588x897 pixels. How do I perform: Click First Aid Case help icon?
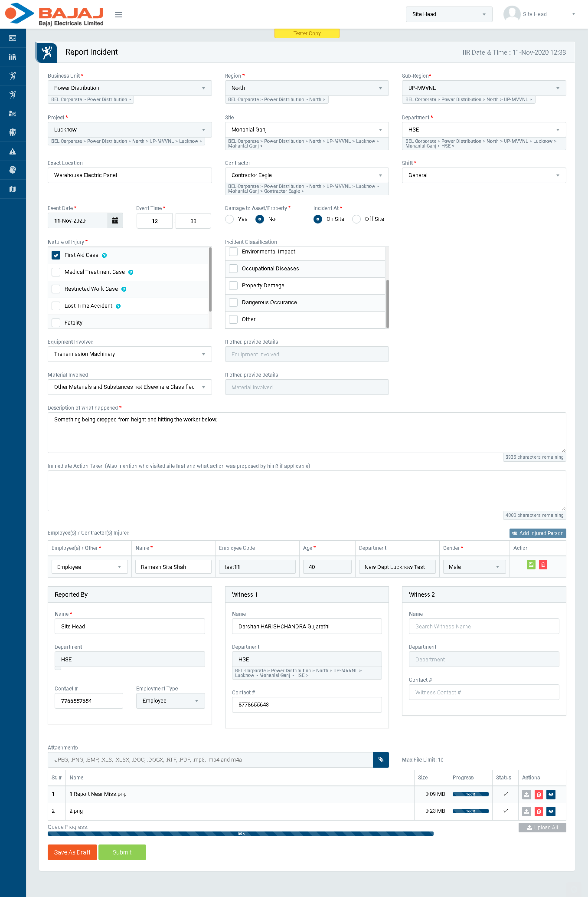(x=105, y=256)
